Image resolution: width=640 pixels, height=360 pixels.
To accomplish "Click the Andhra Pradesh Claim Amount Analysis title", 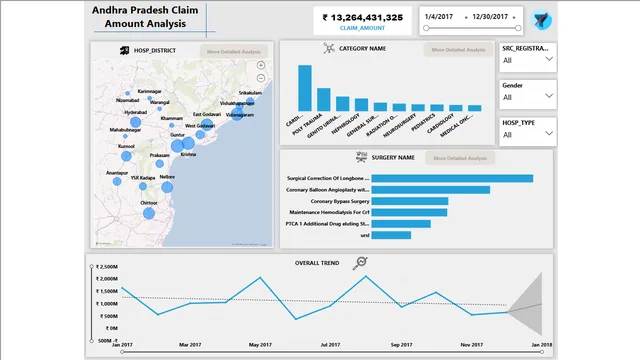I will [145, 17].
